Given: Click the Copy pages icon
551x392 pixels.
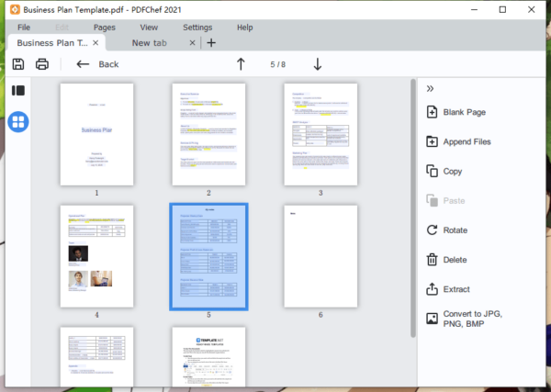Looking at the screenshot, I should click(432, 171).
